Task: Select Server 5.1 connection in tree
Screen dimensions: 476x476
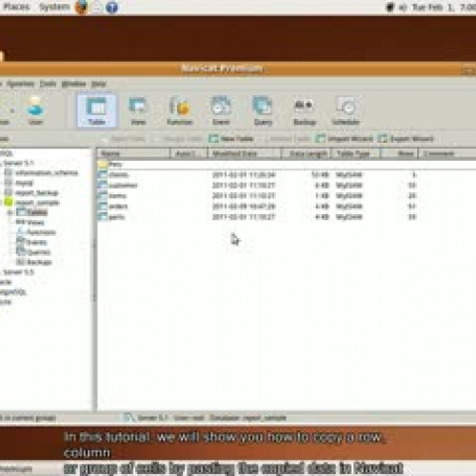Action: pos(18,163)
